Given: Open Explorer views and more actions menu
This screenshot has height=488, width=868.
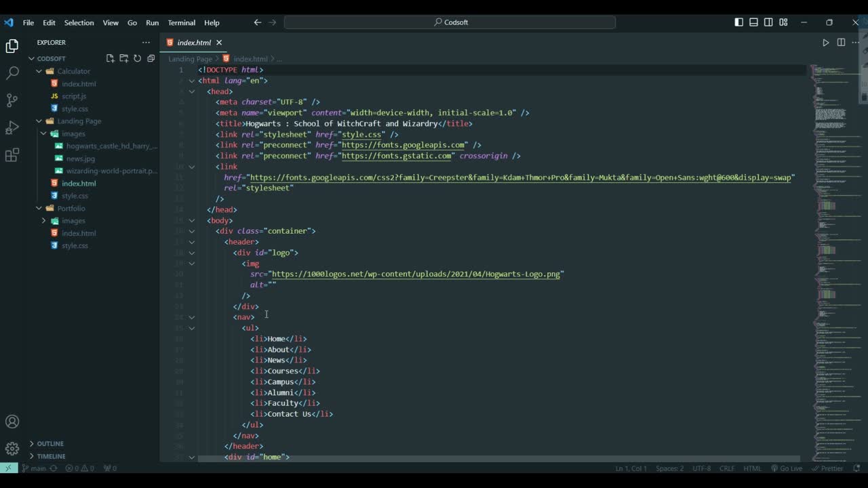Looking at the screenshot, I should pos(146,42).
